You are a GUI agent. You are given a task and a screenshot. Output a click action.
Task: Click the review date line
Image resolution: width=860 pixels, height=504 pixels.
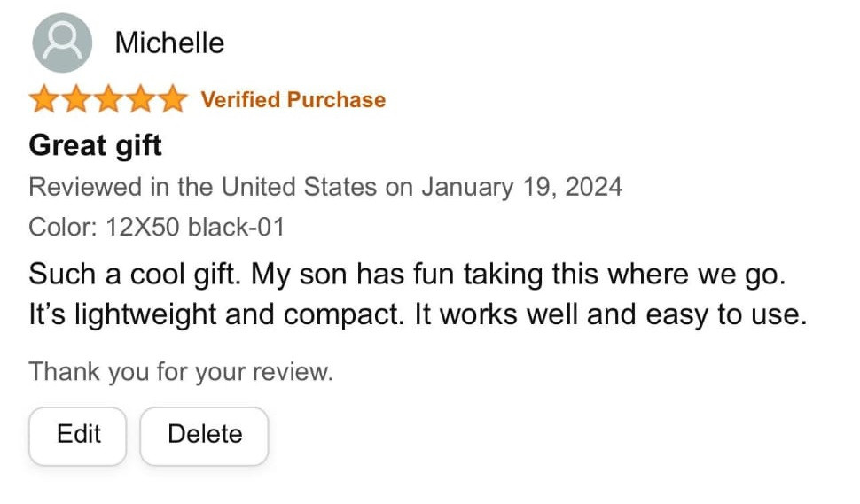click(324, 187)
